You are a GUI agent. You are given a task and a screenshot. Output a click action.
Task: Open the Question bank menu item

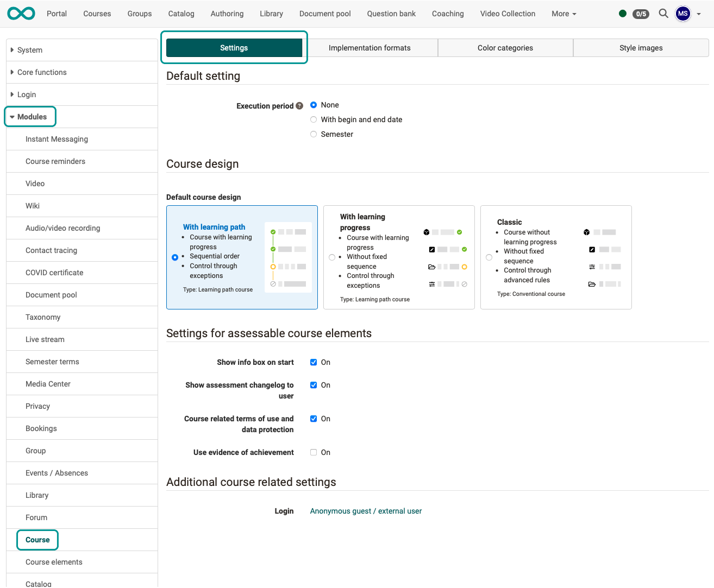click(391, 14)
